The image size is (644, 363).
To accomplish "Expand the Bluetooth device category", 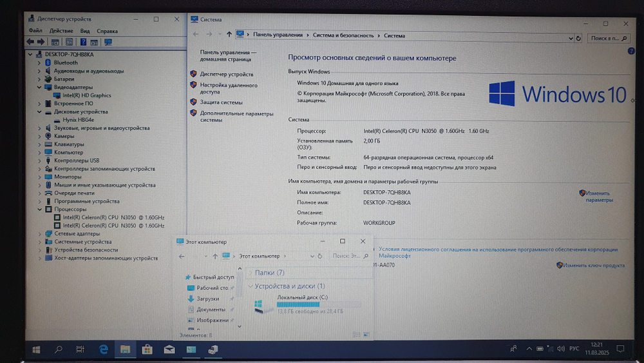I will click(x=39, y=63).
